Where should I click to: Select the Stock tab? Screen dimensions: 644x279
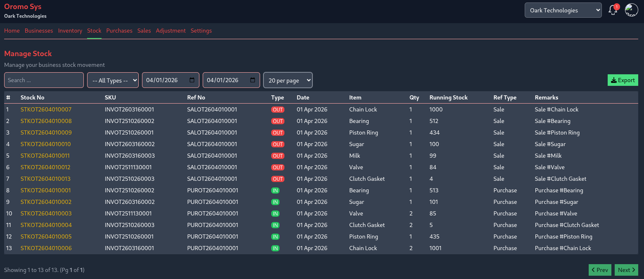(94, 31)
